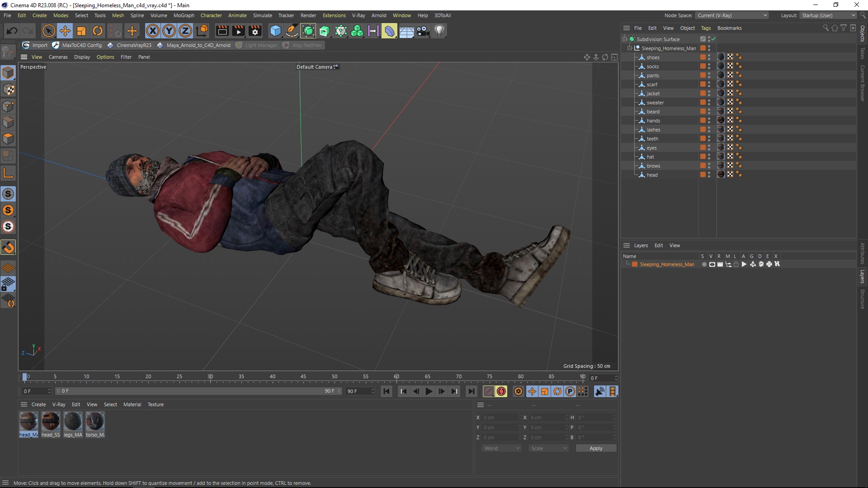Click MaxToC4D Config button
Viewport: 868px width, 488px height.
[77, 45]
